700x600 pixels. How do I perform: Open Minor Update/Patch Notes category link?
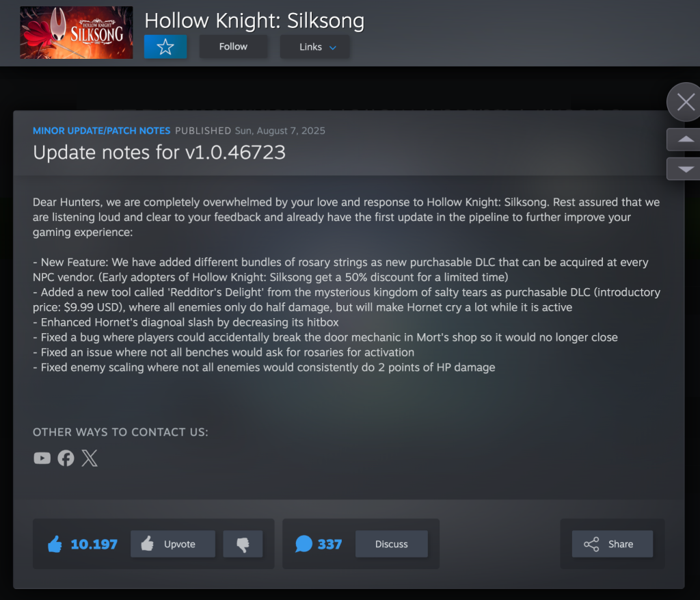(x=101, y=131)
